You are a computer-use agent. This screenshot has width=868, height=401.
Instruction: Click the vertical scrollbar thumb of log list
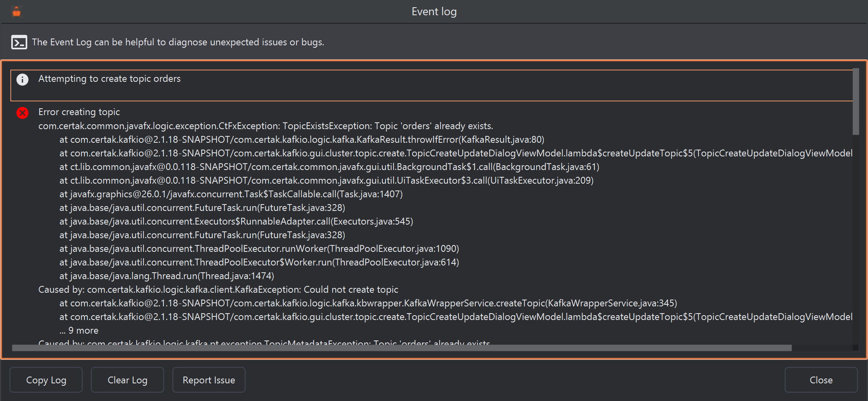click(856, 101)
